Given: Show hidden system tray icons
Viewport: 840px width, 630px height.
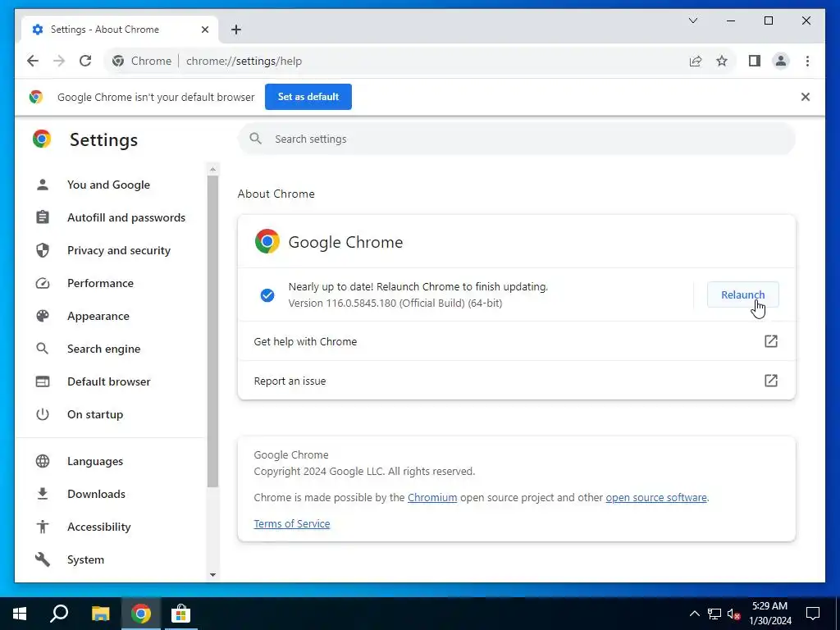Looking at the screenshot, I should [x=694, y=614].
